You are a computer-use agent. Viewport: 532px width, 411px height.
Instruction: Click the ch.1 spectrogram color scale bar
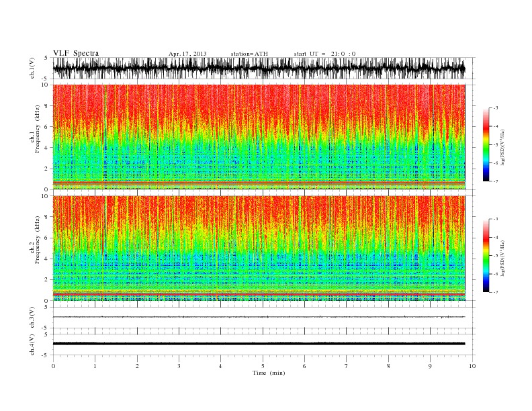[486, 144]
